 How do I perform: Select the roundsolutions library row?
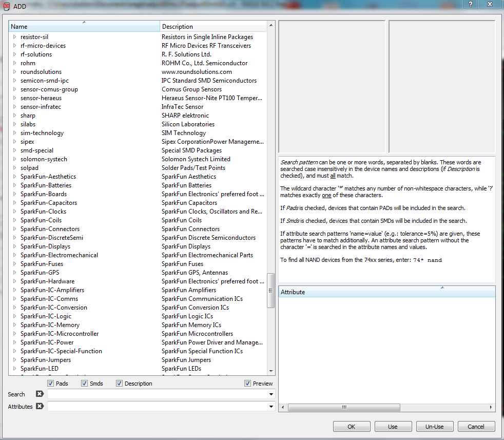tap(138, 72)
